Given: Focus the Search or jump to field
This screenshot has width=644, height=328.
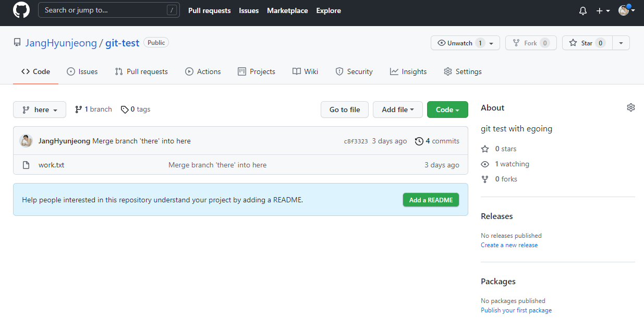Looking at the screenshot, I should tap(109, 10).
